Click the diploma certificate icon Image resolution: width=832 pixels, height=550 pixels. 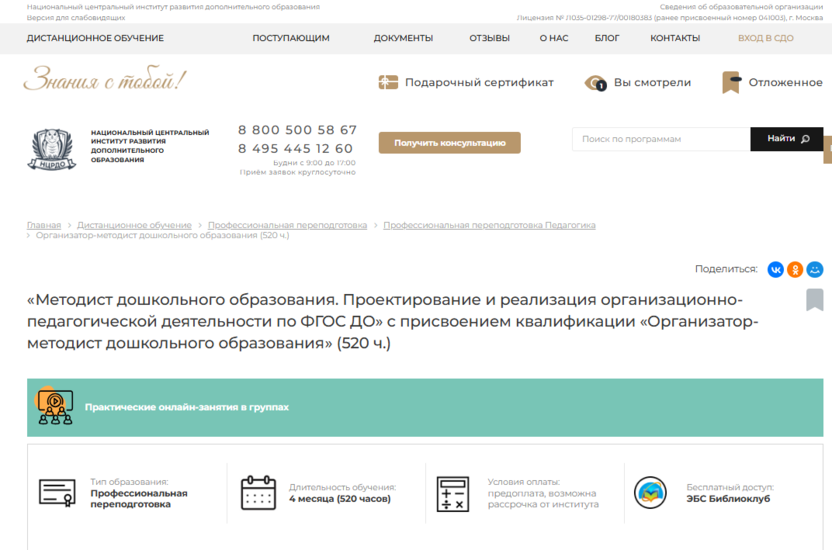point(57,493)
